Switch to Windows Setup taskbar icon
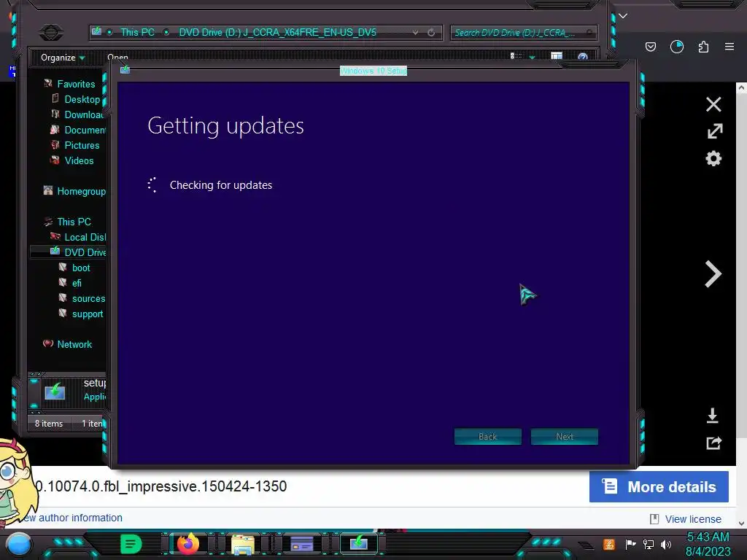 click(359, 542)
